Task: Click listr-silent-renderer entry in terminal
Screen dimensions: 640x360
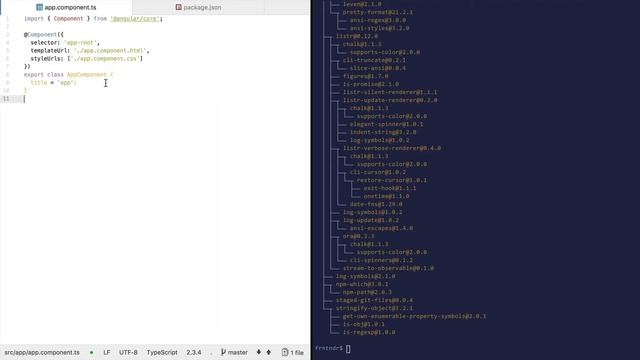Action: pyautogui.click(x=390, y=92)
